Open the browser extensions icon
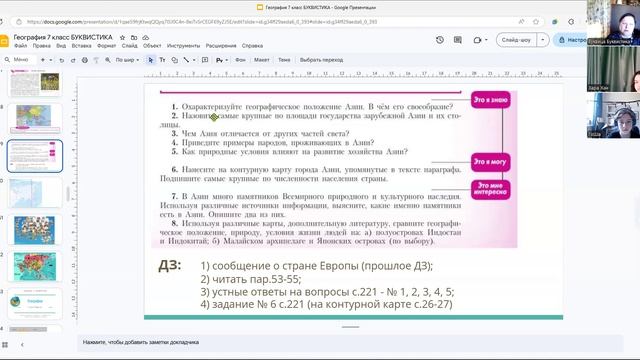 point(571,22)
